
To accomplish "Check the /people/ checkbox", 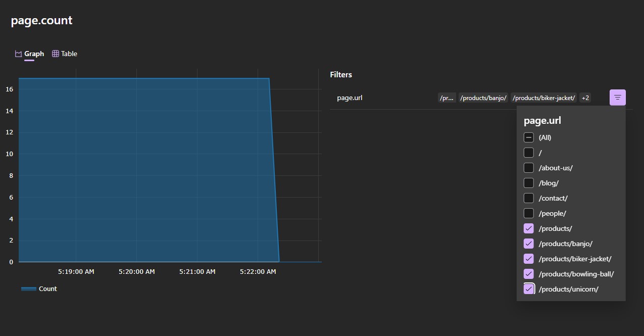I will [528, 213].
